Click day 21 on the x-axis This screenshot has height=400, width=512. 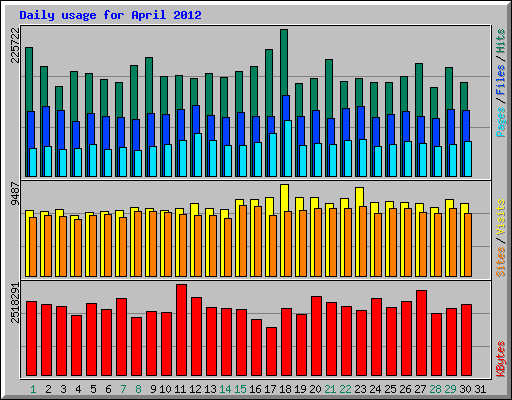[330, 389]
